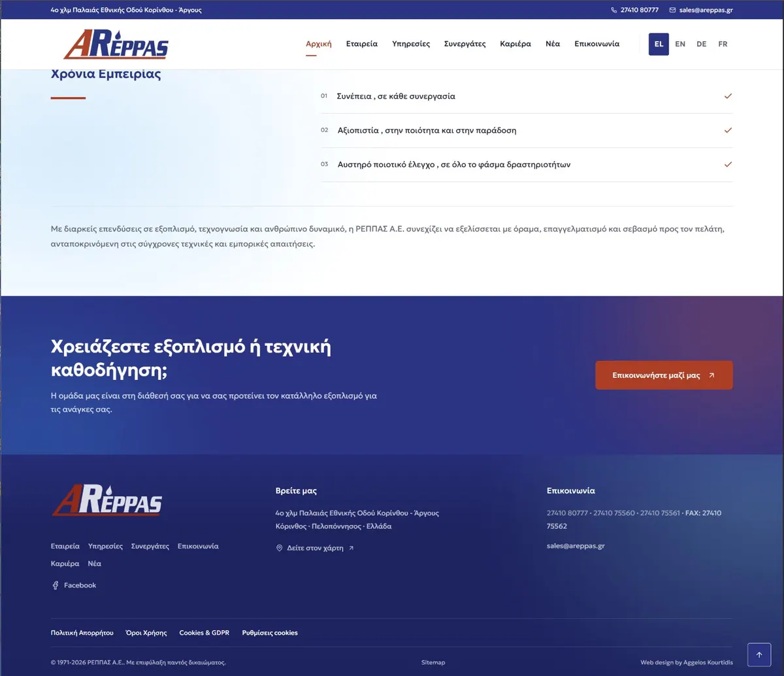Open the Sitemap link
The height and width of the screenshot is (676, 784).
click(433, 662)
